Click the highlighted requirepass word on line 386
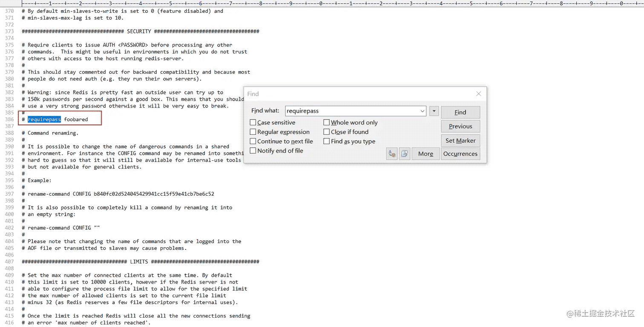This screenshot has width=644, height=327. [x=44, y=119]
